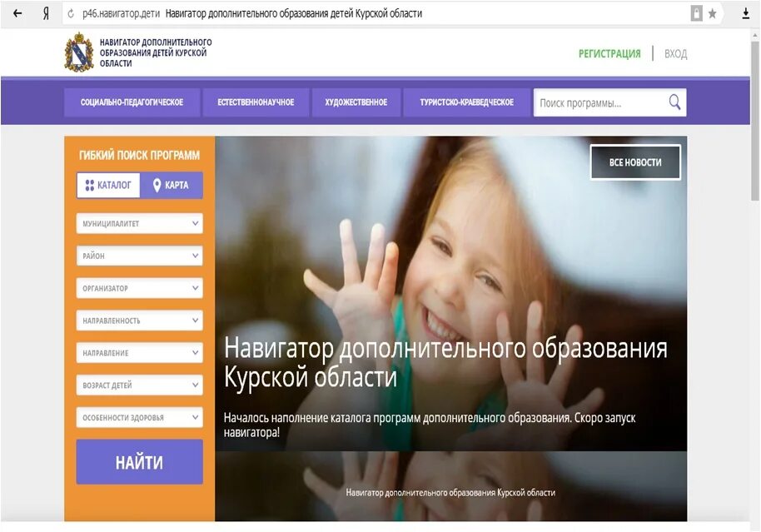
Task: Open browser downloads arrow icon
Action: click(745, 13)
